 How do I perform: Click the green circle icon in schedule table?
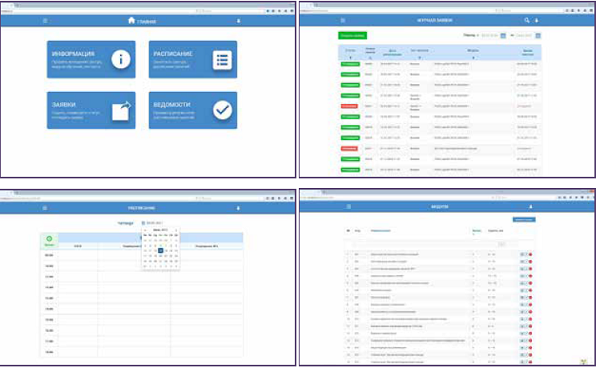(49, 239)
